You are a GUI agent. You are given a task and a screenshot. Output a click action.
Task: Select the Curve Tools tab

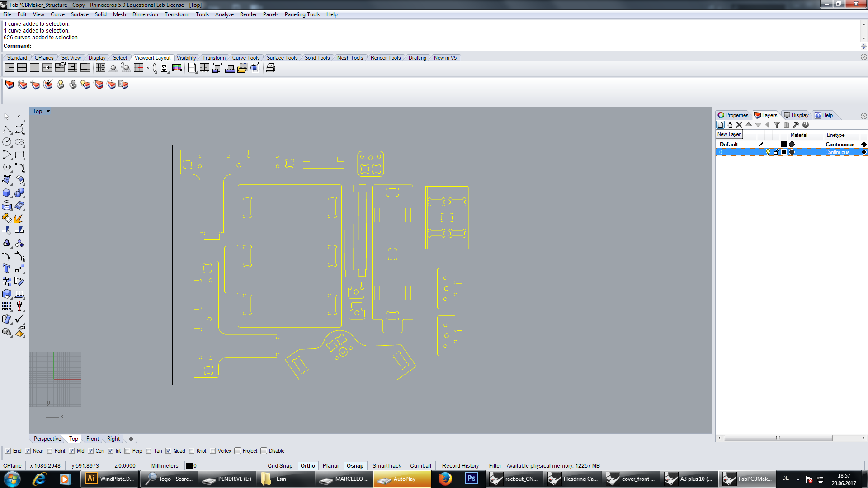click(245, 57)
